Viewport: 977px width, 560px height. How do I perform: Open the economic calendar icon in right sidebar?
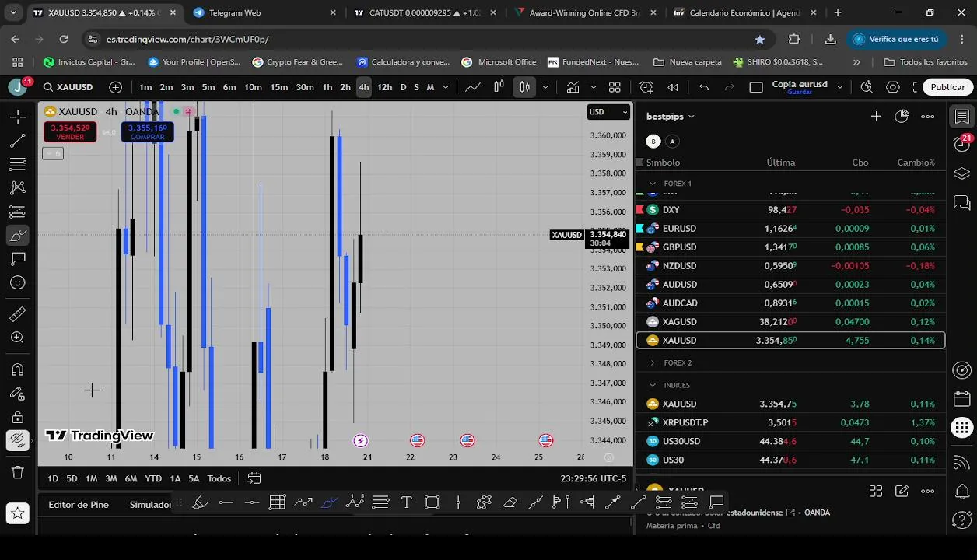pyautogui.click(x=962, y=399)
